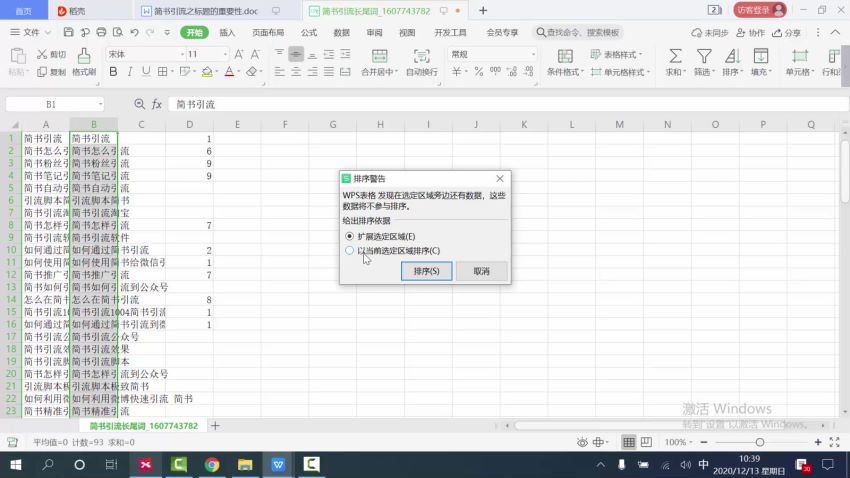Click the 未同步 sync status button

710,33
